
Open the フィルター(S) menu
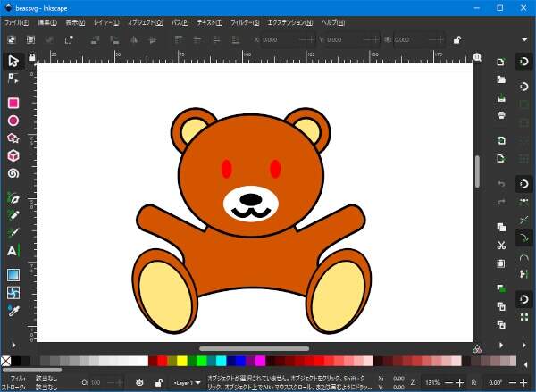point(244,21)
